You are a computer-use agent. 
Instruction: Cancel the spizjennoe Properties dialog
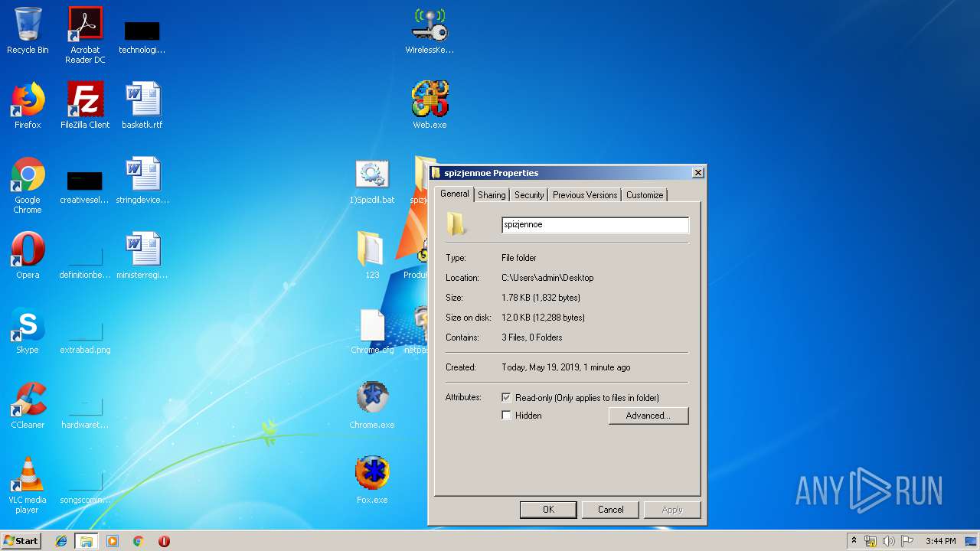[x=610, y=510]
